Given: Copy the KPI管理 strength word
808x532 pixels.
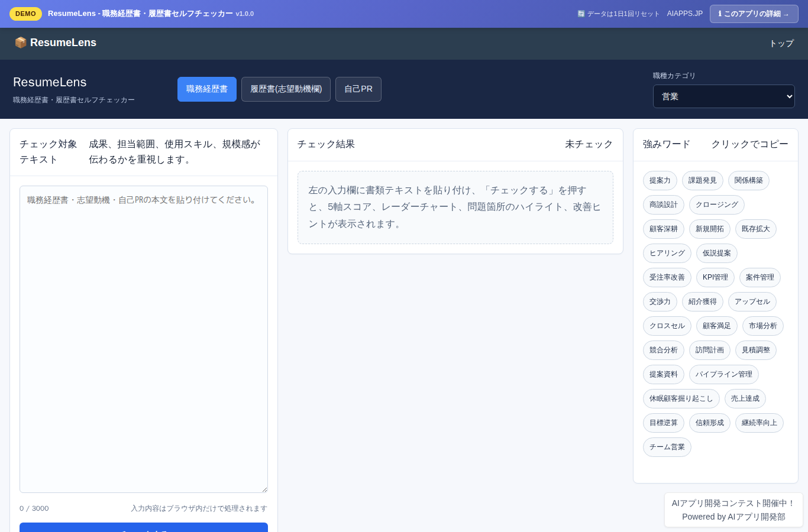Looking at the screenshot, I should click(715, 278).
